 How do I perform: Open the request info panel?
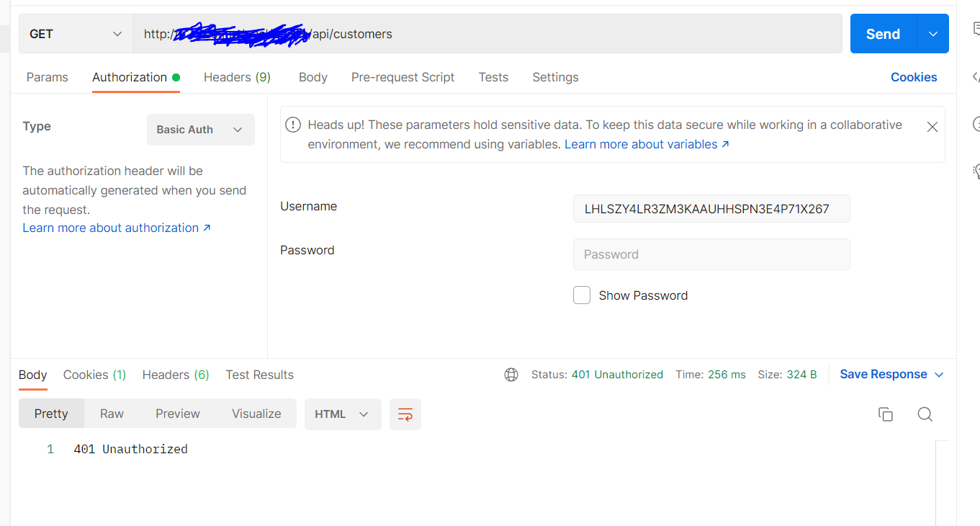[976, 124]
